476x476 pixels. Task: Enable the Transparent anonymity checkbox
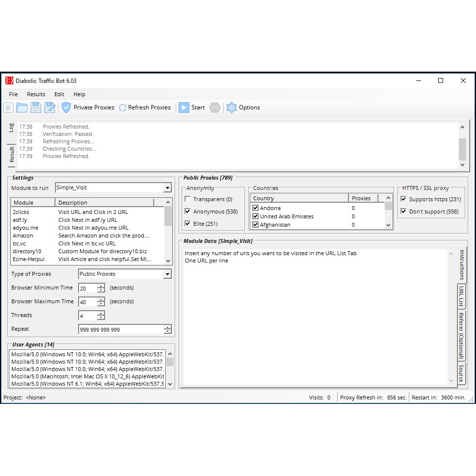coord(188,199)
